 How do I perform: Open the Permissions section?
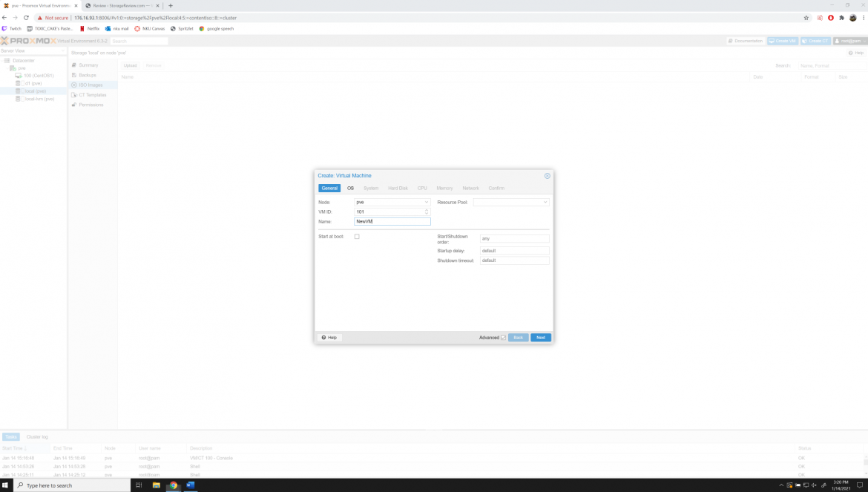(91, 105)
